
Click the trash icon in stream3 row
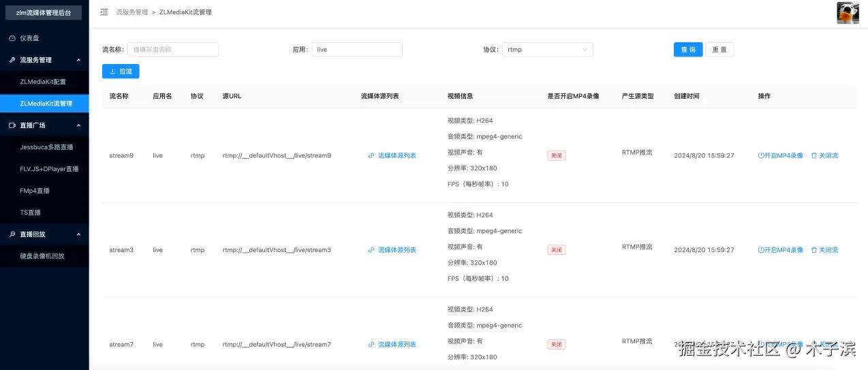coord(813,250)
